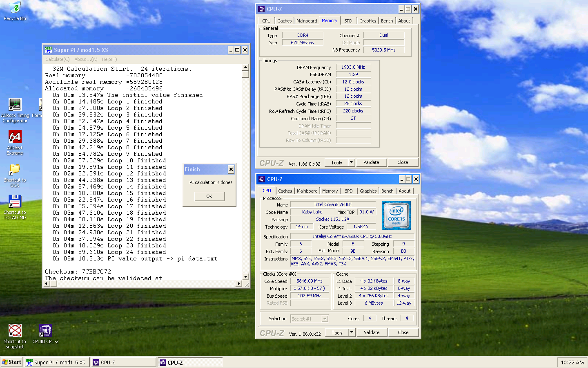Open the Recycle Bin desktop icon
Viewport: 588px width, 368px height.
pyautogui.click(x=15, y=11)
